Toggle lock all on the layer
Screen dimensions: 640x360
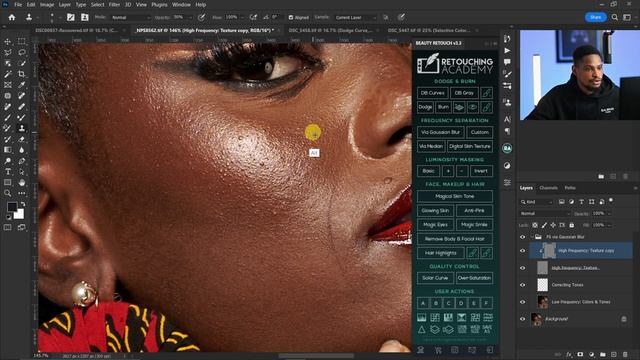point(571,225)
